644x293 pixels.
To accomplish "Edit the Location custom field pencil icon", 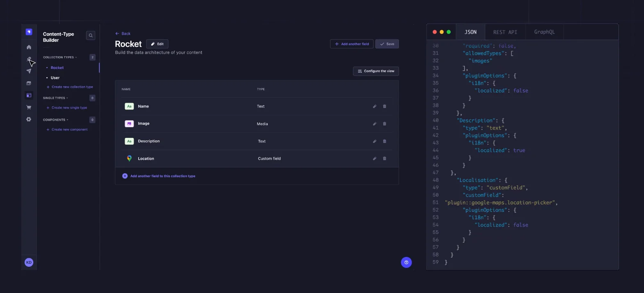I will click(x=374, y=158).
